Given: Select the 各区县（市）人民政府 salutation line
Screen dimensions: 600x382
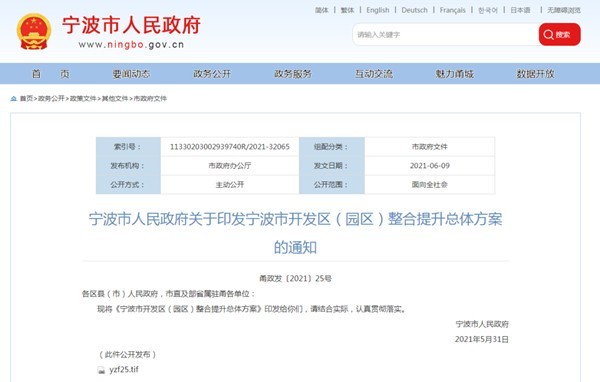Looking at the screenshot, I should [168, 294].
